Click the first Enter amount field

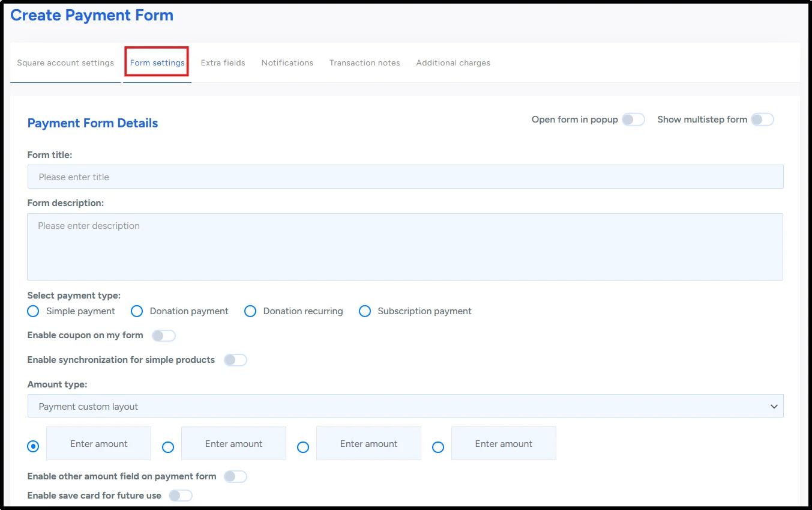(x=98, y=443)
